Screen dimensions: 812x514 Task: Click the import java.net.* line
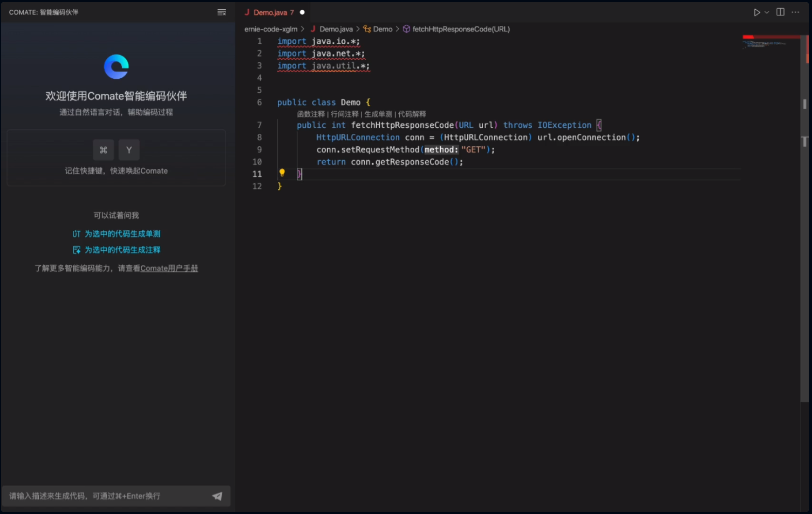tap(321, 54)
